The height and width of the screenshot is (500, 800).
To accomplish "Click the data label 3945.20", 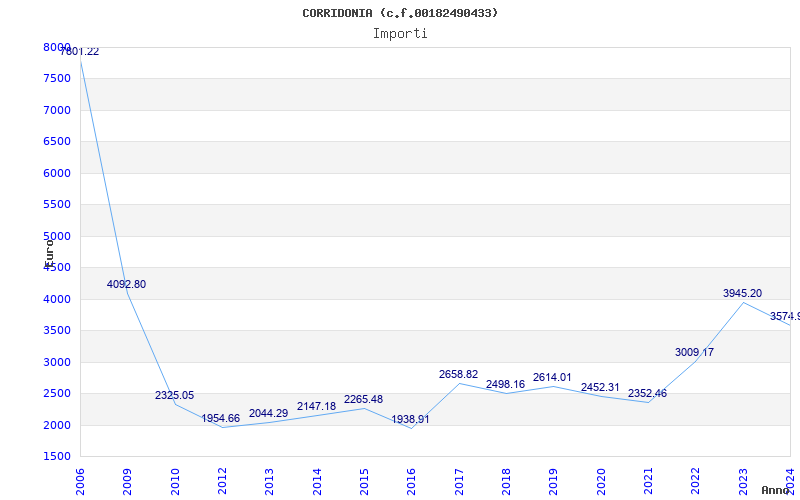I will 742,293.
